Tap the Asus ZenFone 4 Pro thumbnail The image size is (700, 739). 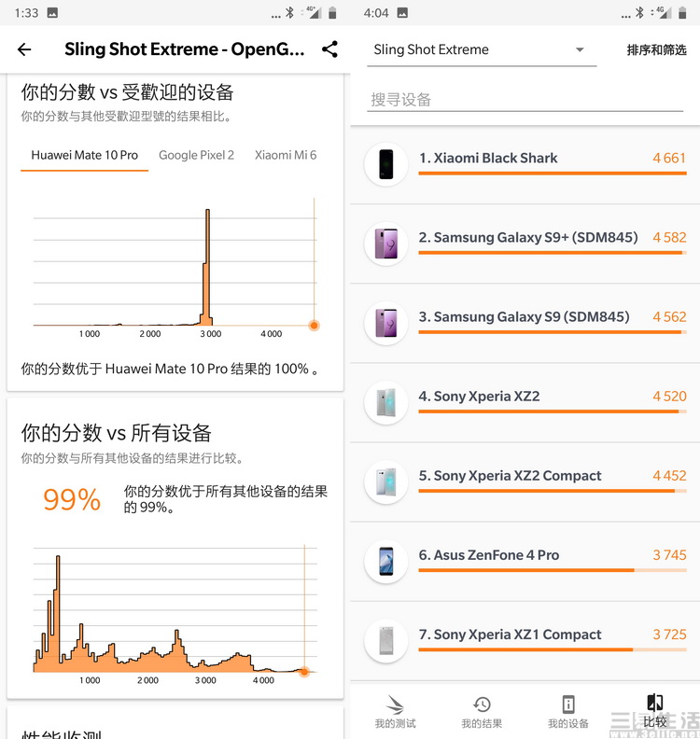point(385,561)
